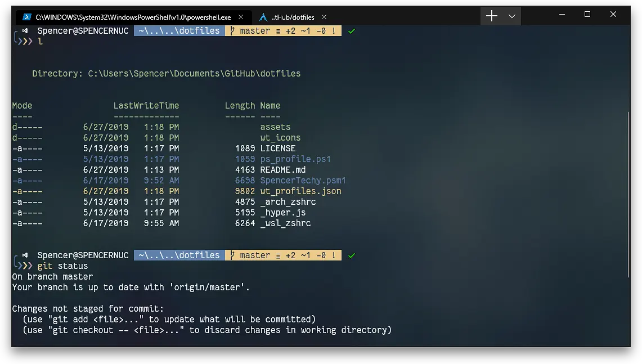642x364 pixels.
Task: Click the "Your branch is up to date" line
Action: (x=131, y=287)
